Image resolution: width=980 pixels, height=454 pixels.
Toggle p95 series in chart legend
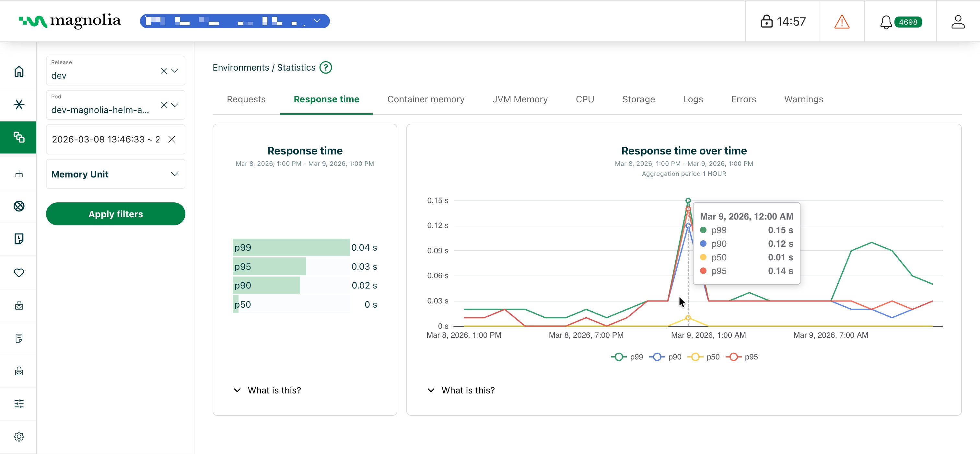[742, 357]
